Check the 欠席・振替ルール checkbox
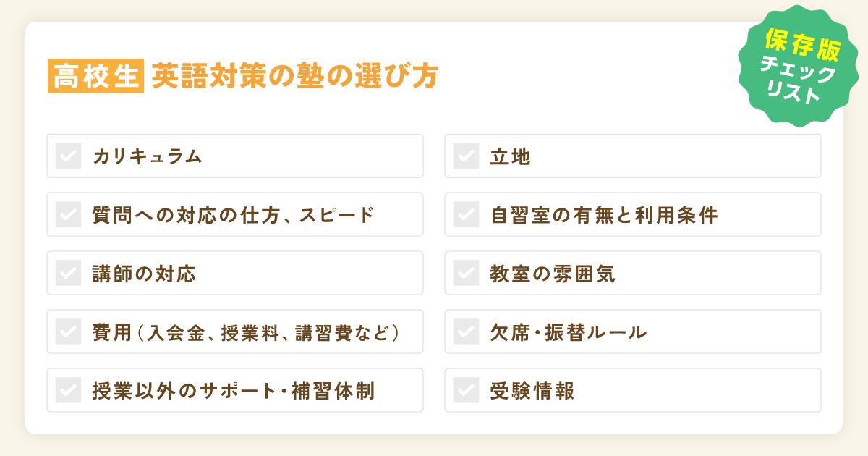Viewport: 868px width, 456px height. click(x=466, y=332)
